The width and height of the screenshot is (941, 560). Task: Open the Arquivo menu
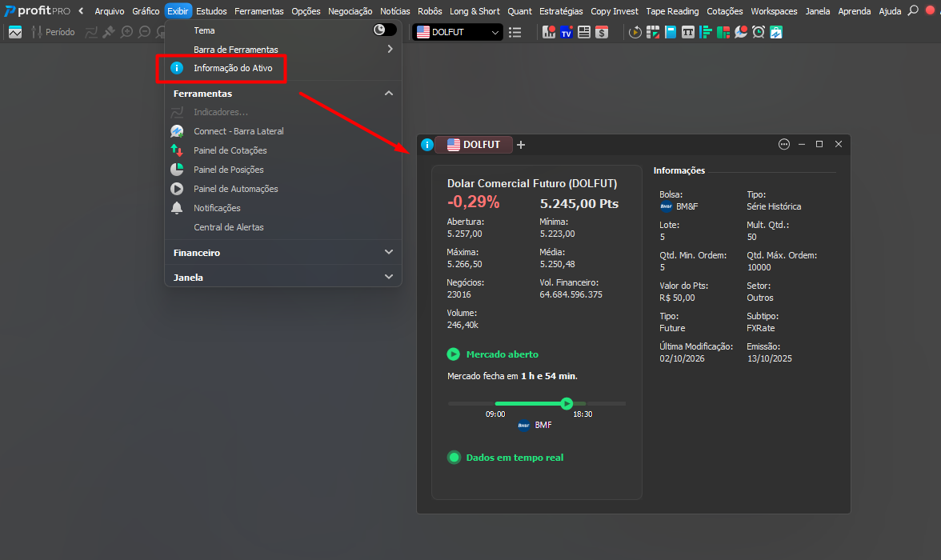pos(109,11)
